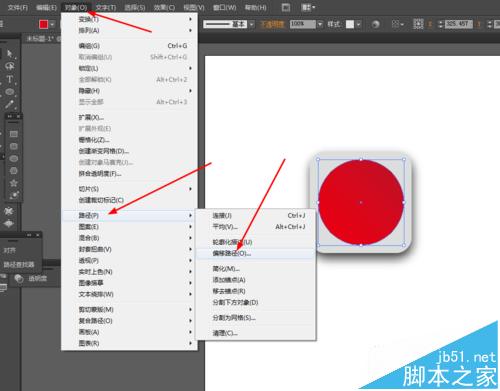
Task: Select the Selection arrow tool
Action: coord(10,54)
